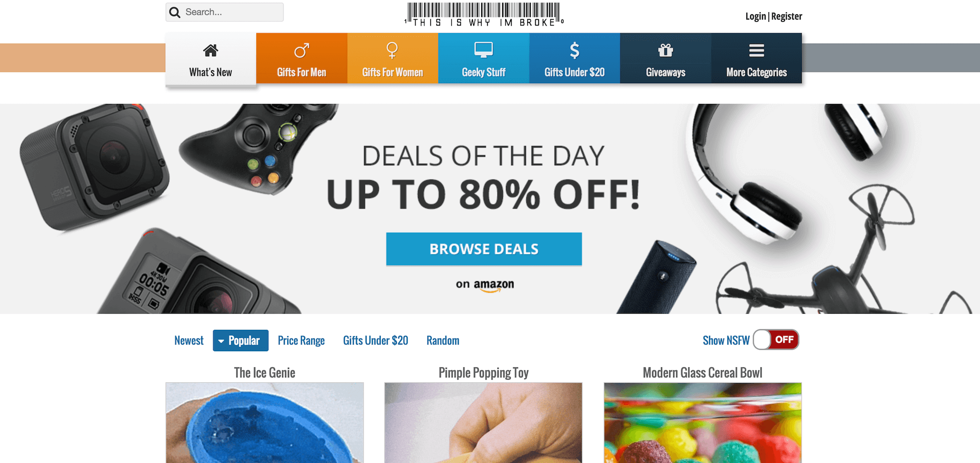Toggle the Show NSFW switch on
Viewport: 980px width, 463px height.
point(776,340)
